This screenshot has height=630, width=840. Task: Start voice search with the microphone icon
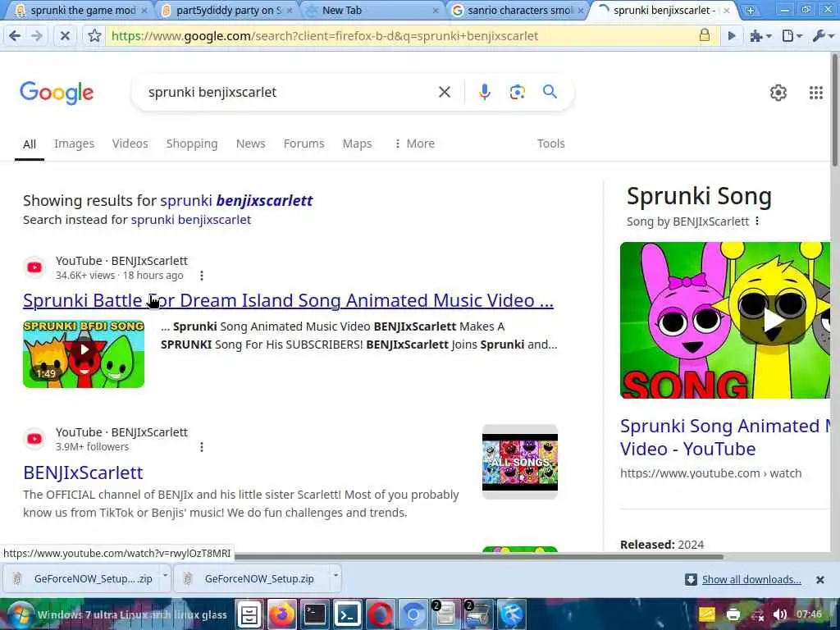(x=484, y=92)
